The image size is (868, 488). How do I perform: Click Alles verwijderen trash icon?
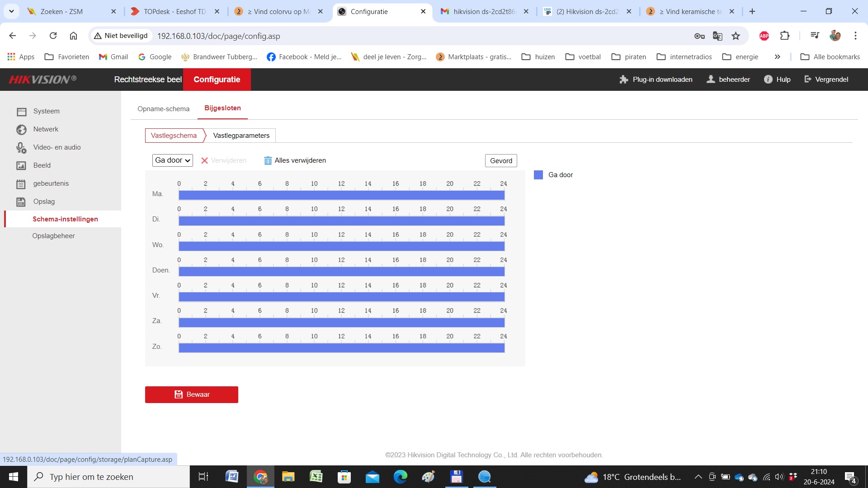(268, 160)
